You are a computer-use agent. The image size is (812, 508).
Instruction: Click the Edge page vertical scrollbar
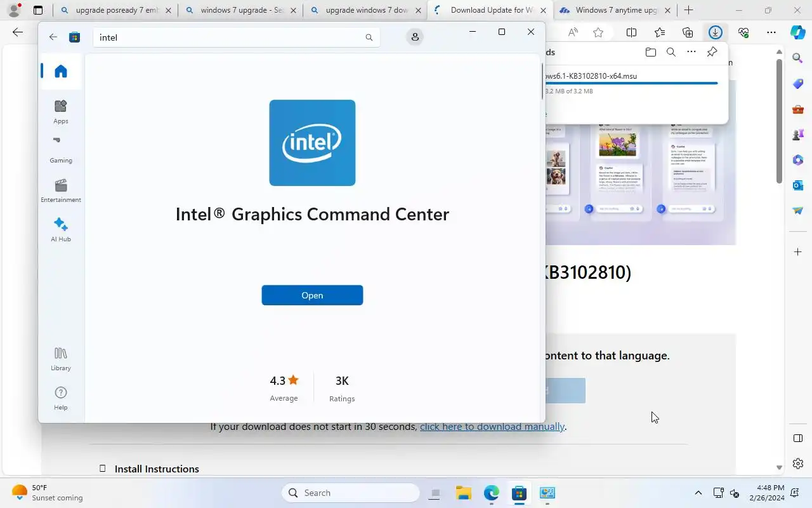(x=780, y=123)
